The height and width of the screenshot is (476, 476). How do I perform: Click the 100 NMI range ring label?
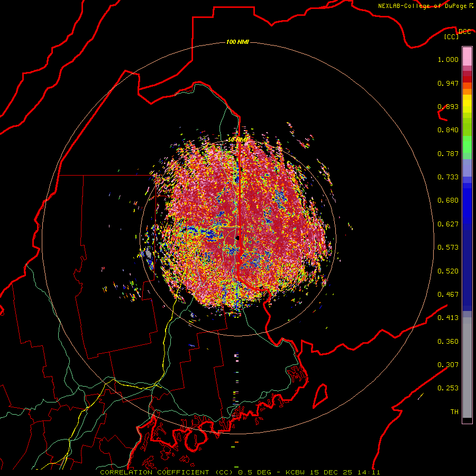[237, 42]
